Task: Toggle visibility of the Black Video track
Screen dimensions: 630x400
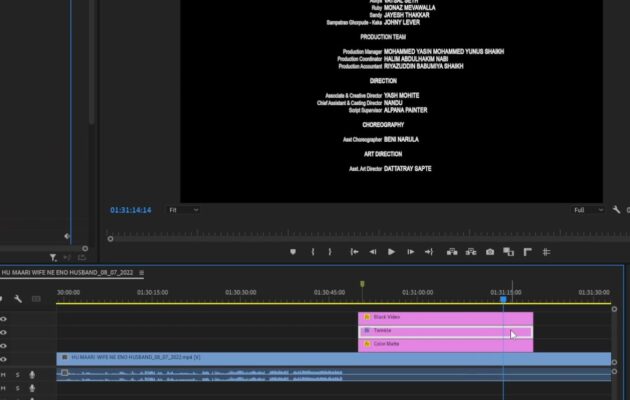Action: coord(4,318)
